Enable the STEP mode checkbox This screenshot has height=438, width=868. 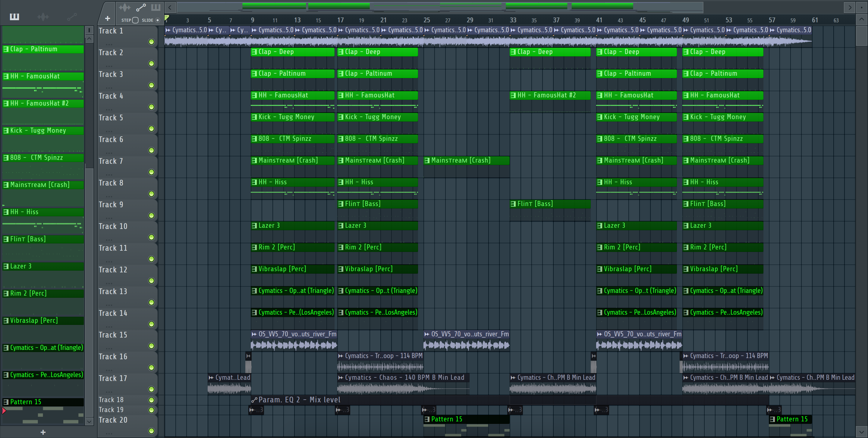coord(135,20)
